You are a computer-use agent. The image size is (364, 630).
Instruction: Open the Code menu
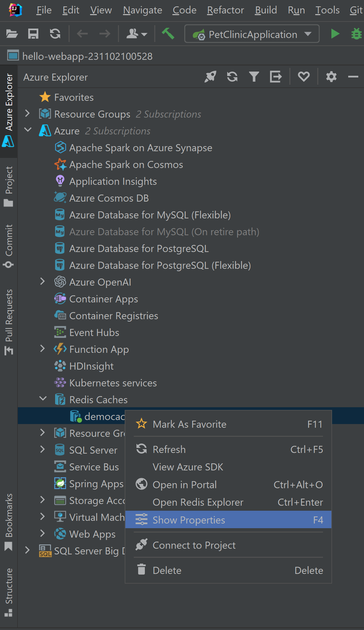click(x=184, y=10)
